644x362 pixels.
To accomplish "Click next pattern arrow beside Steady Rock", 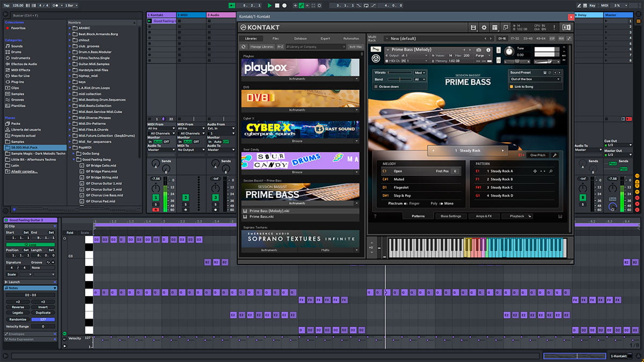I will (x=503, y=151).
